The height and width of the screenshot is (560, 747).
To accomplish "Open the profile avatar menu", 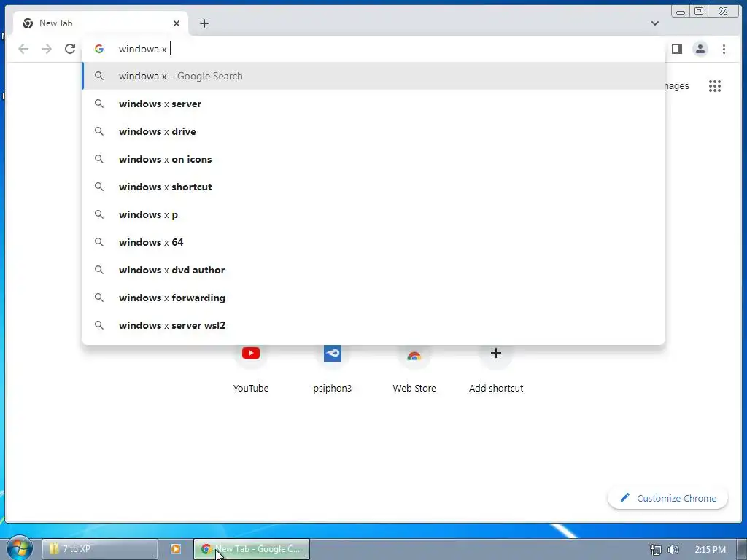I will [x=700, y=49].
